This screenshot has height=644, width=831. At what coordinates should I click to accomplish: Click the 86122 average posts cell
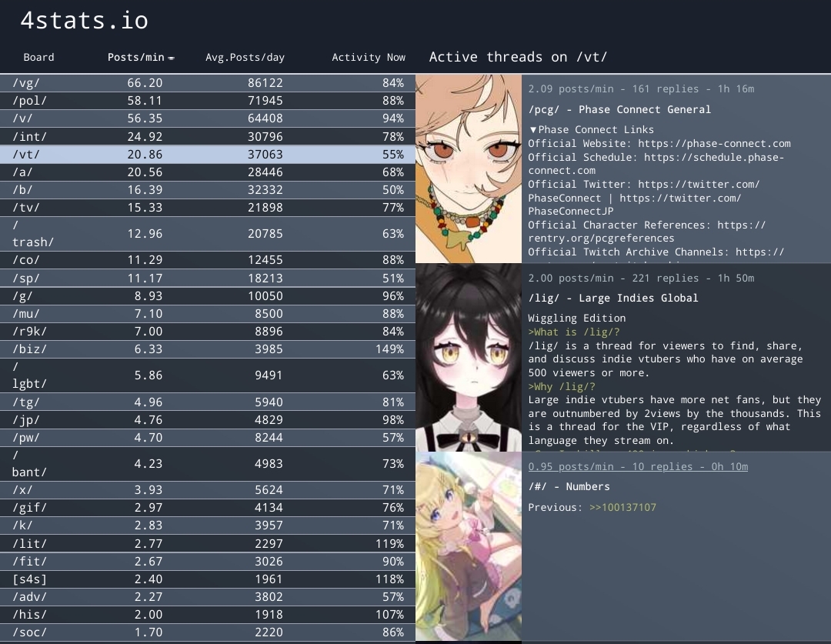point(265,83)
